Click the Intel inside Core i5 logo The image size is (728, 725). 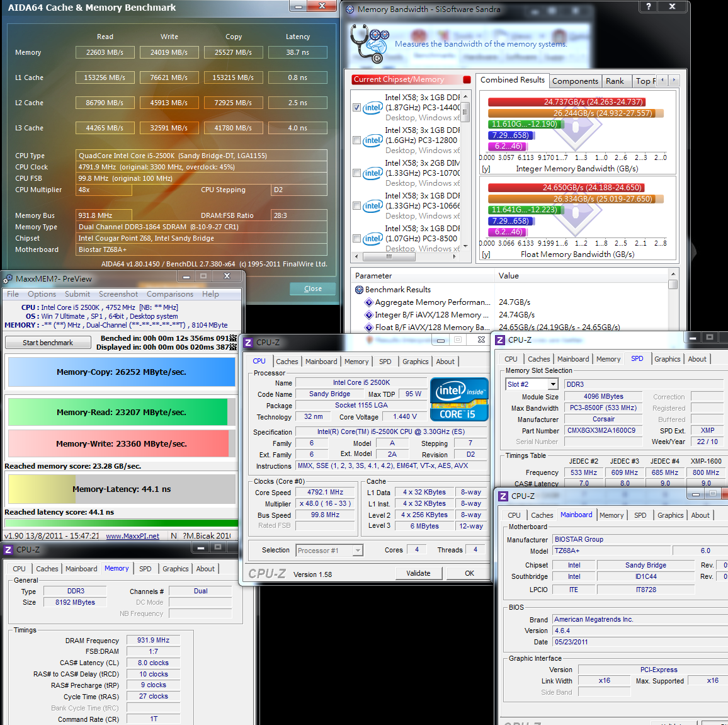coord(459,399)
